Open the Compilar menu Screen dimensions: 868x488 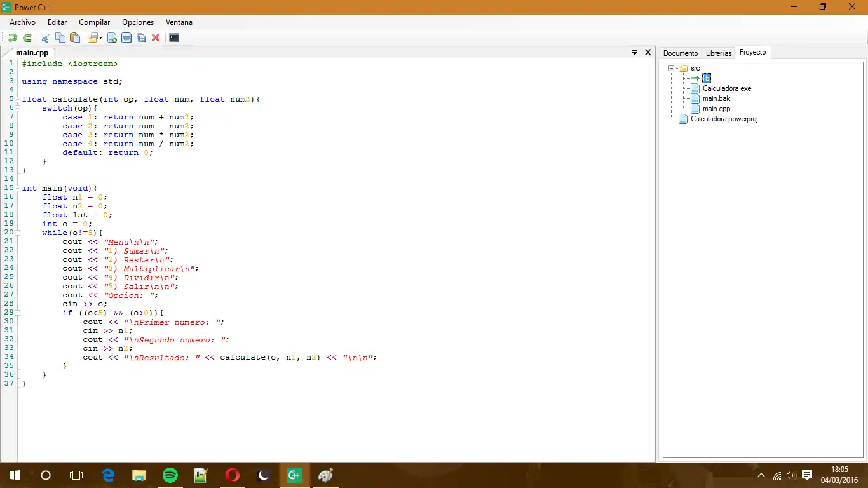click(x=94, y=22)
